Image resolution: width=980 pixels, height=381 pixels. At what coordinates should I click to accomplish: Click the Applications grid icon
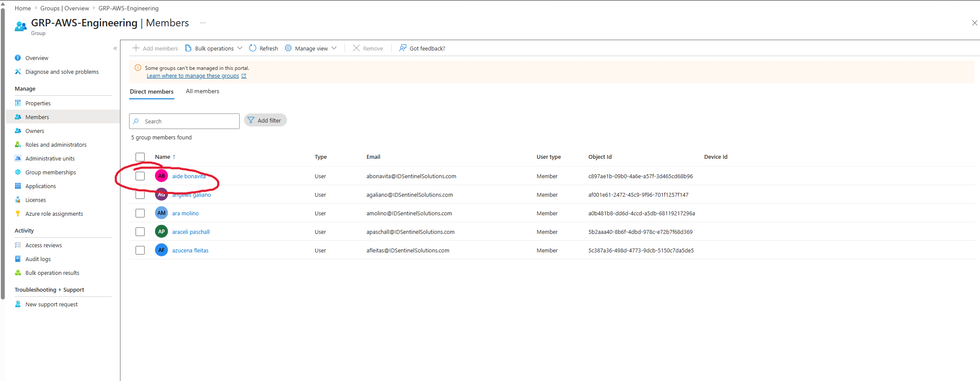coord(18,186)
